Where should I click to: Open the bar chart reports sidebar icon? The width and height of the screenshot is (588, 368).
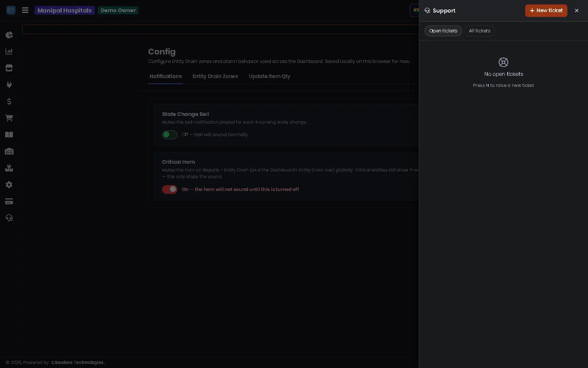(9, 52)
